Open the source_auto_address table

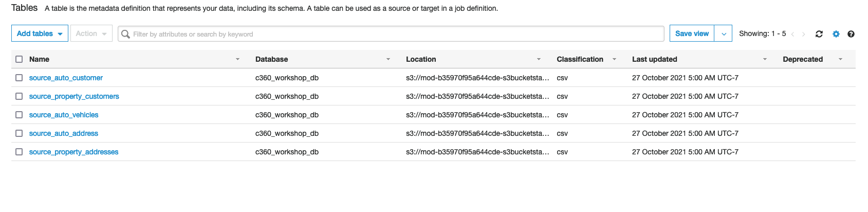click(64, 133)
